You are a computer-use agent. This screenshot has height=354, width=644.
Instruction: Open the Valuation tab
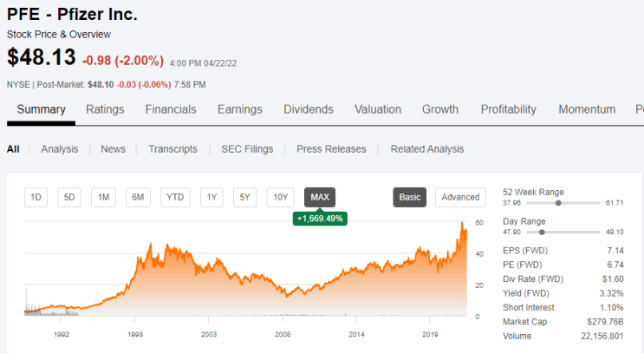pyautogui.click(x=378, y=109)
